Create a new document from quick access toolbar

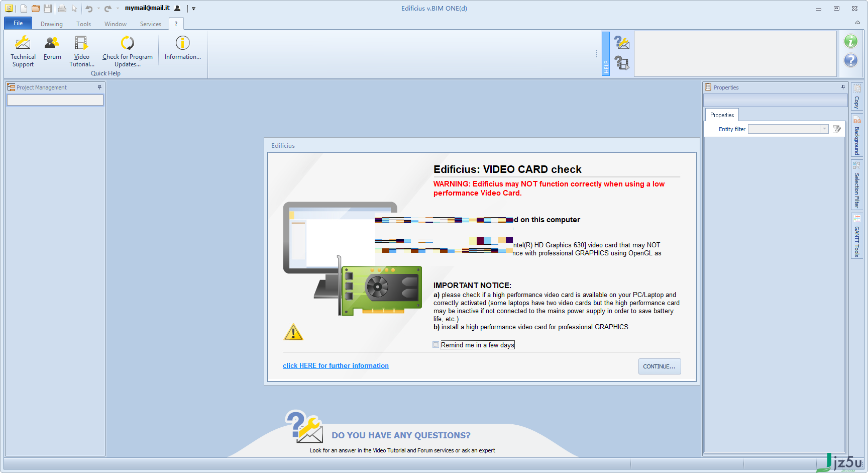(24, 9)
